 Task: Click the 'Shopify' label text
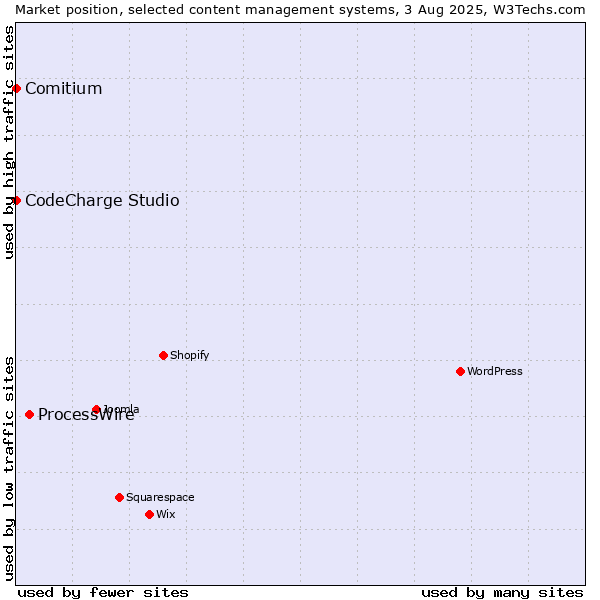(x=189, y=355)
